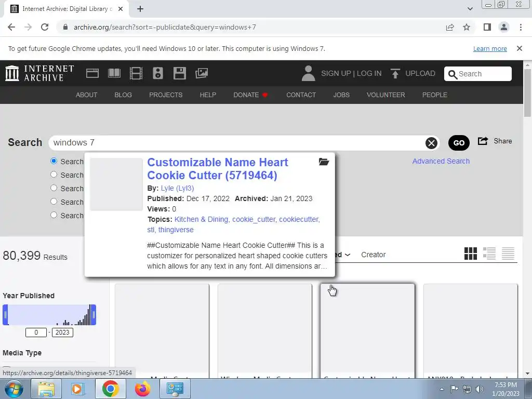Click the right year range slider handle
Screen dimensions: 532x399
tap(94, 315)
